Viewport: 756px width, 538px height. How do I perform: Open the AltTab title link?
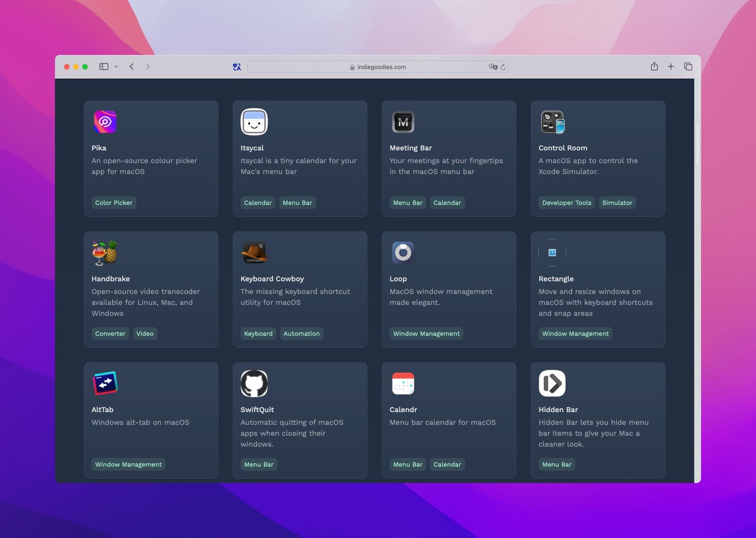click(103, 409)
